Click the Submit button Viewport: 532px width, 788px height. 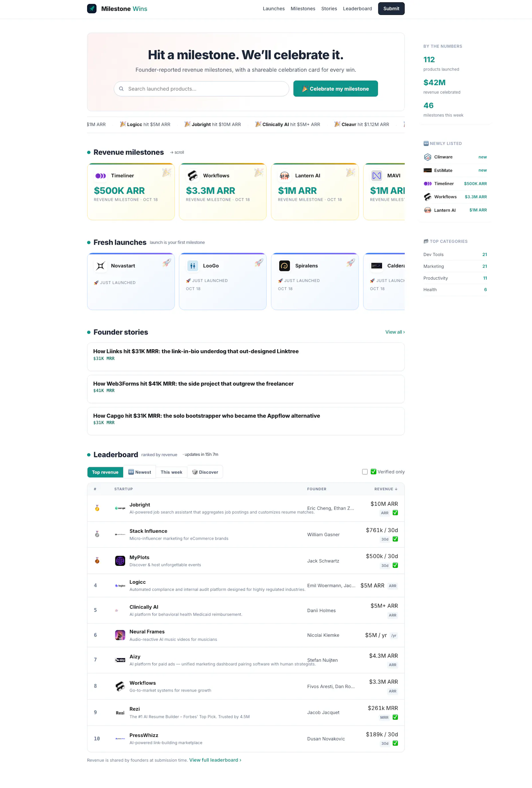[391, 8]
